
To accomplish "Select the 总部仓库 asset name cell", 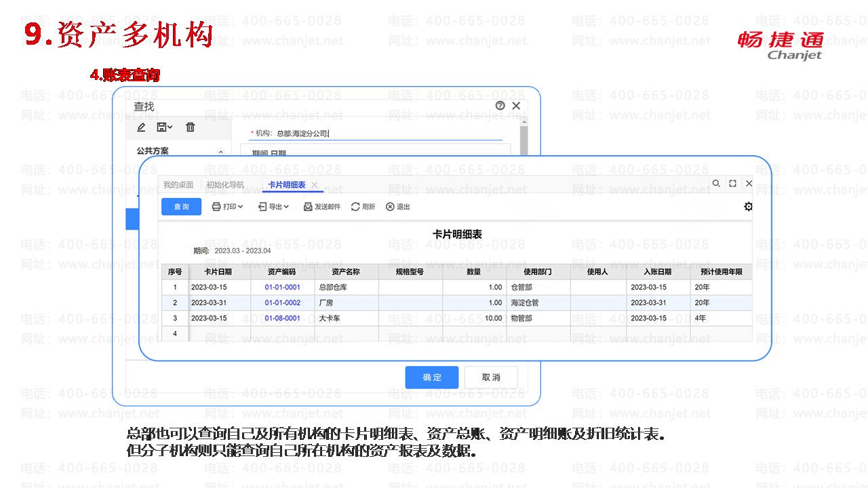I will [346, 287].
